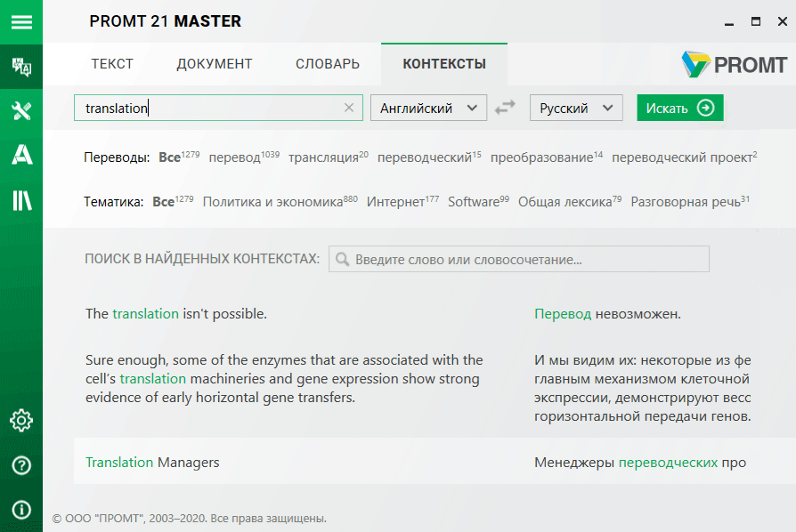The image size is (796, 532).
Task: Open the info icon in sidebar
Action: [21, 509]
